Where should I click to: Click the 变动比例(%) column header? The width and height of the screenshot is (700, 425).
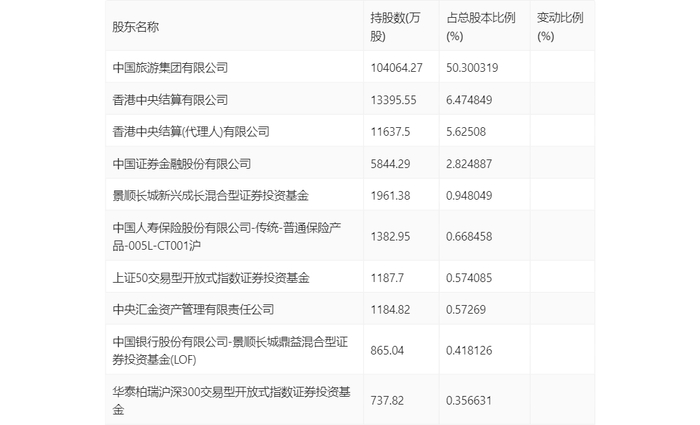click(x=560, y=27)
